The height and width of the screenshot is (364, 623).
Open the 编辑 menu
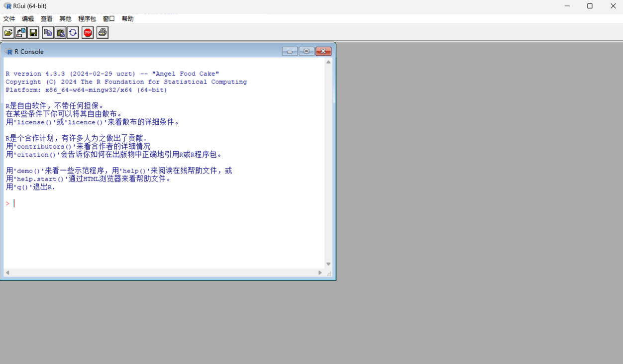click(x=28, y=19)
